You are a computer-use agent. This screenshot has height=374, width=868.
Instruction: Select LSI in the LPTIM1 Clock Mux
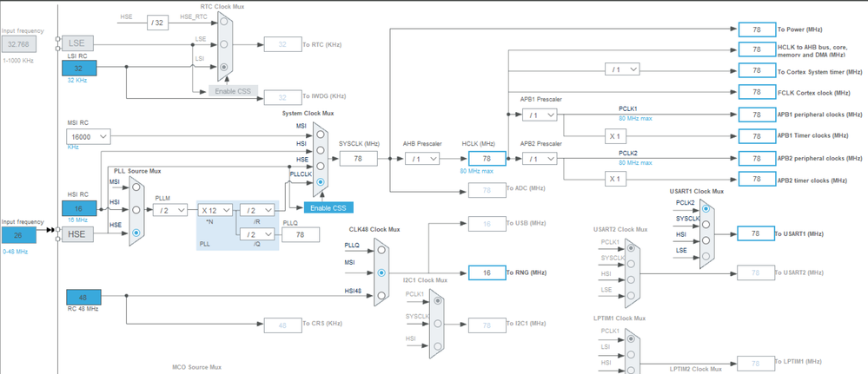631,354
